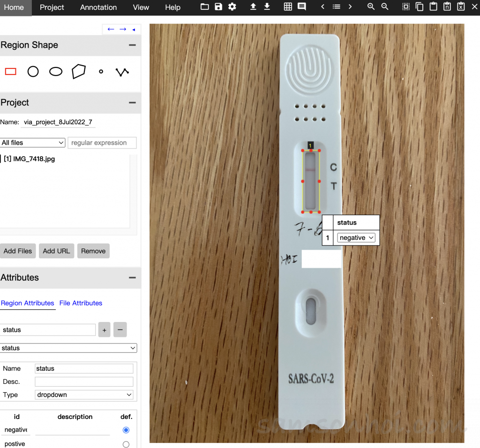Zoom out using minus magnifier icon
480x448 pixels.
[385, 7]
